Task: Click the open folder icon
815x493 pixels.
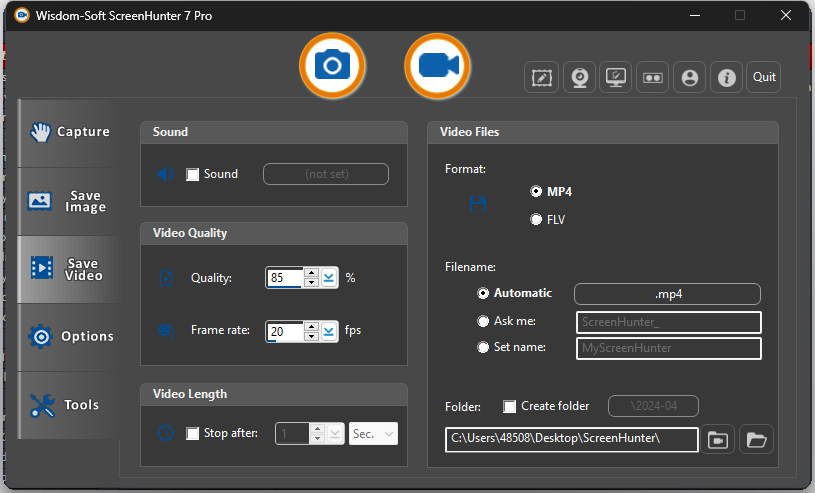Action: point(756,439)
